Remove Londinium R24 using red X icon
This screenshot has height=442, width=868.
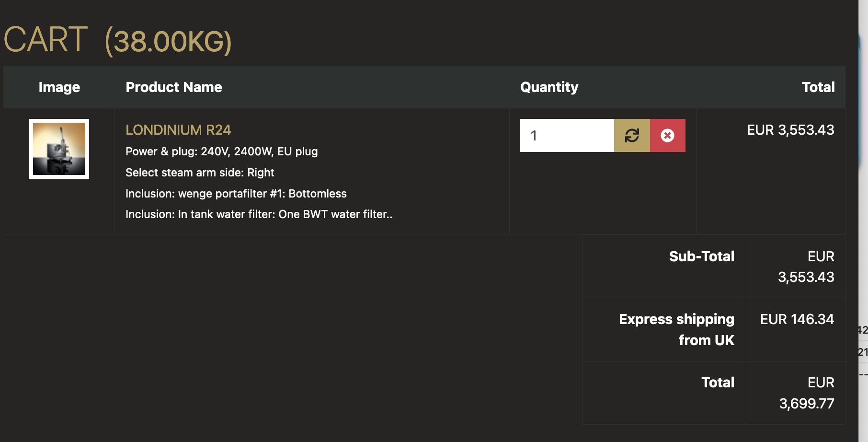point(667,136)
